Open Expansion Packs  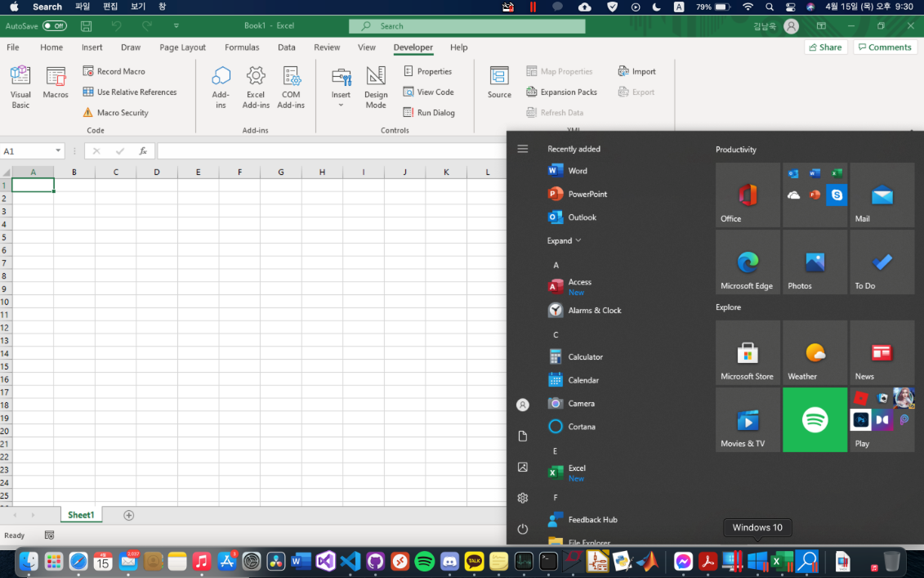coord(561,92)
